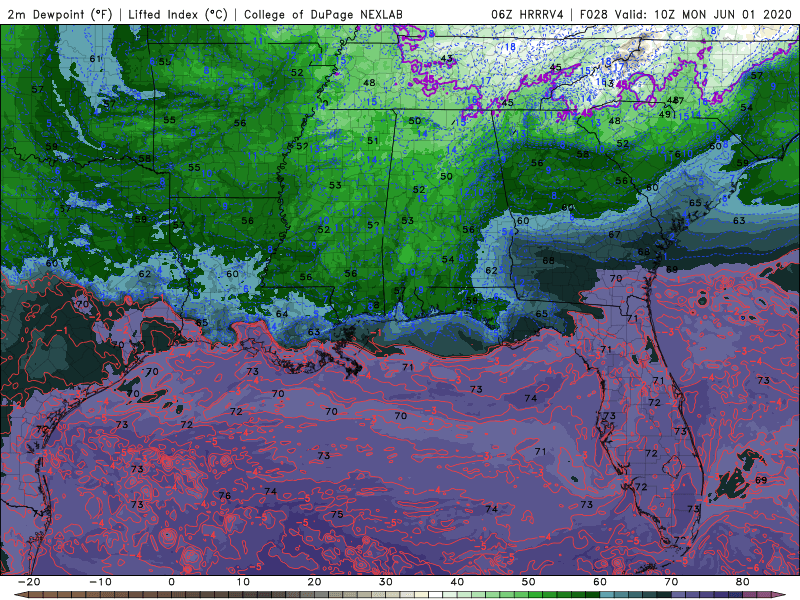The height and width of the screenshot is (600, 800).
Task: Click the '51' dewpoint value on the map
Action: click(x=373, y=140)
